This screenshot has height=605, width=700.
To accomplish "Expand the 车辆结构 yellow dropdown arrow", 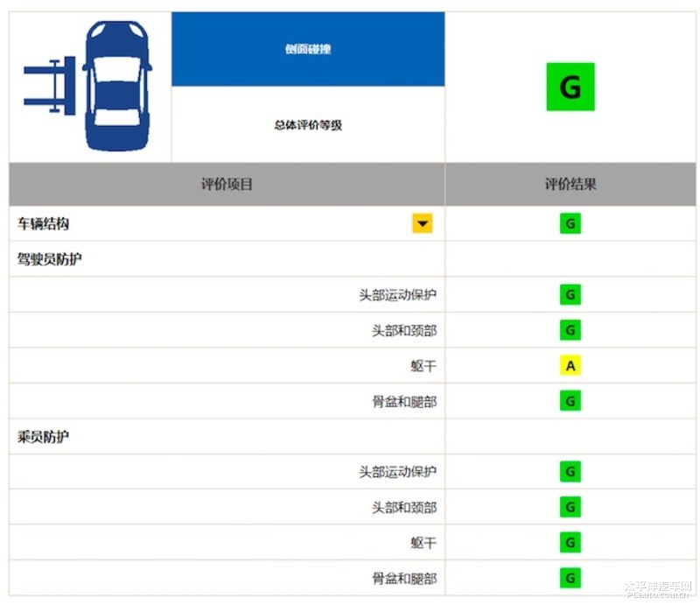I will pos(422,223).
